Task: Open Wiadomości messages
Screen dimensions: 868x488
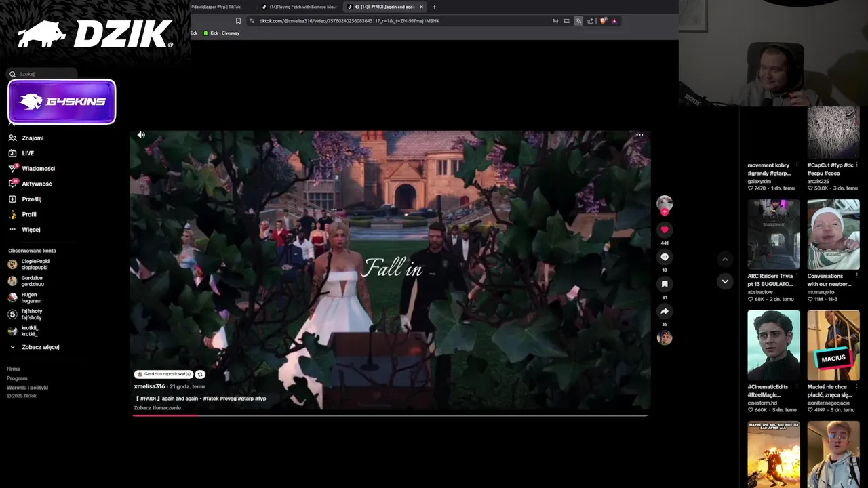Action: pyautogui.click(x=32, y=168)
